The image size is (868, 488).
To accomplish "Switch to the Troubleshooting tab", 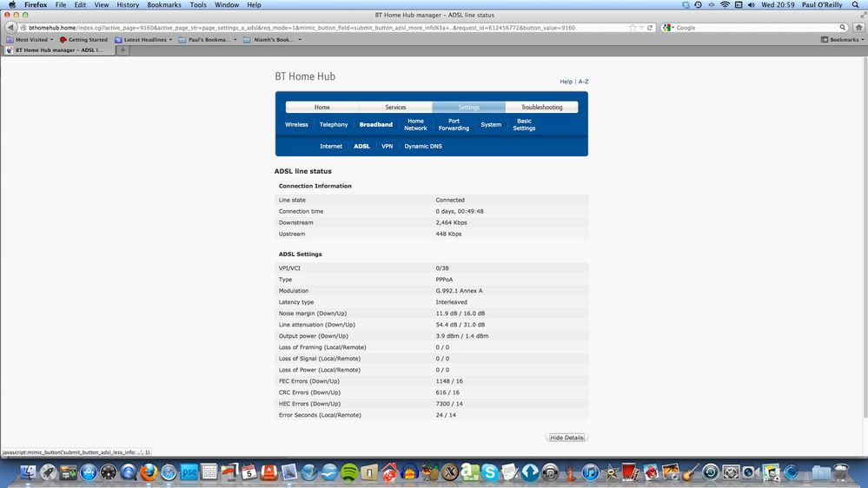I will coord(542,108).
